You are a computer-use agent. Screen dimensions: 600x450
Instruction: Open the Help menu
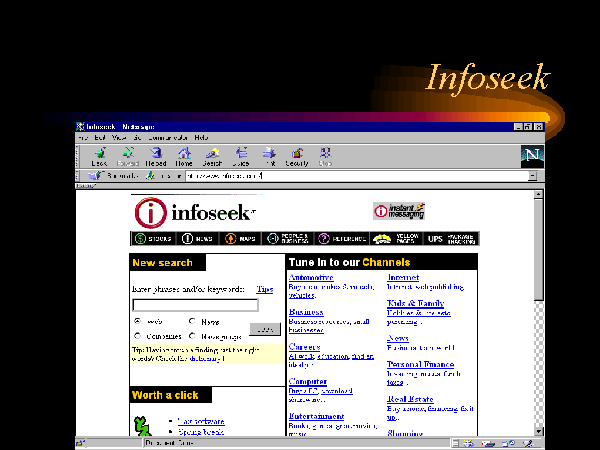[201, 137]
